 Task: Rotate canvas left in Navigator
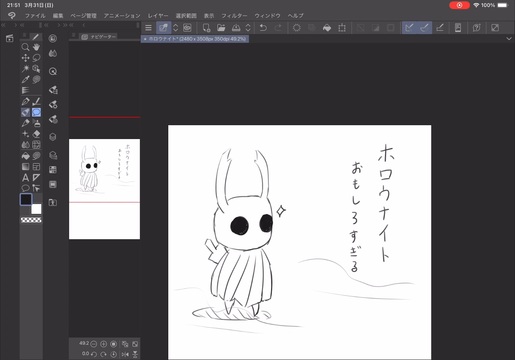point(94,354)
